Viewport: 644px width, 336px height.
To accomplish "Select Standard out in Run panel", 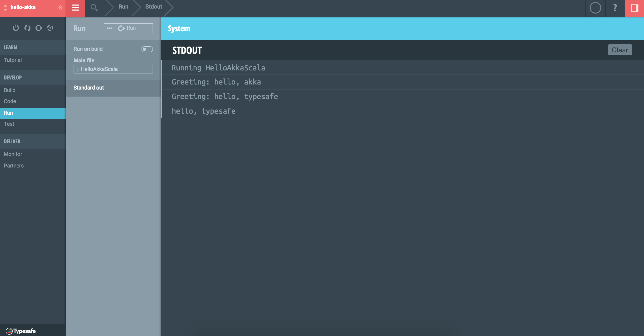I will (x=89, y=88).
